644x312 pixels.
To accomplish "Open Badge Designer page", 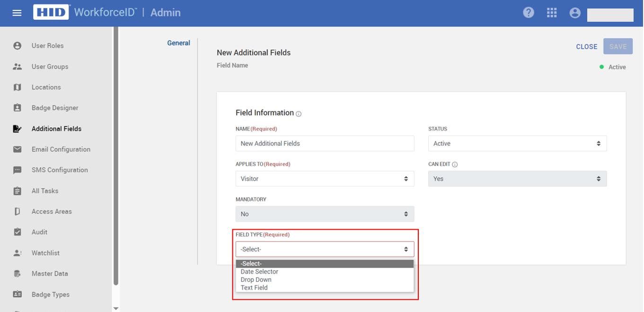I will (x=55, y=108).
